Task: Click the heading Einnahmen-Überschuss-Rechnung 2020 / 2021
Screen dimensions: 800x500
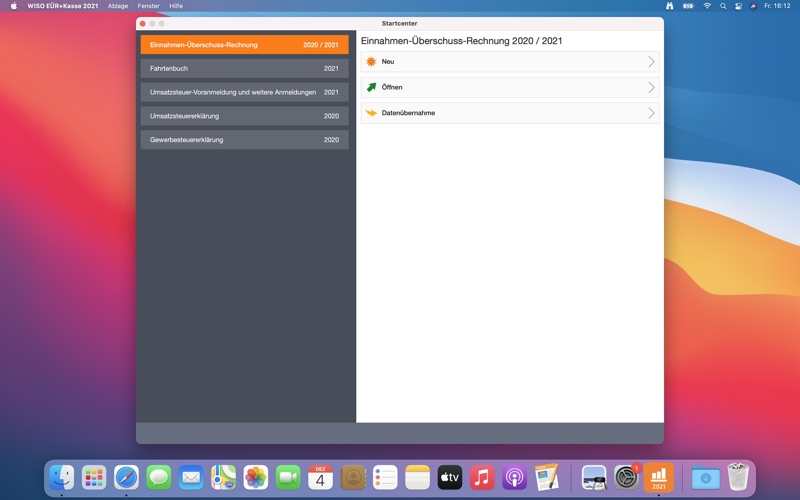Action: pyautogui.click(x=461, y=41)
